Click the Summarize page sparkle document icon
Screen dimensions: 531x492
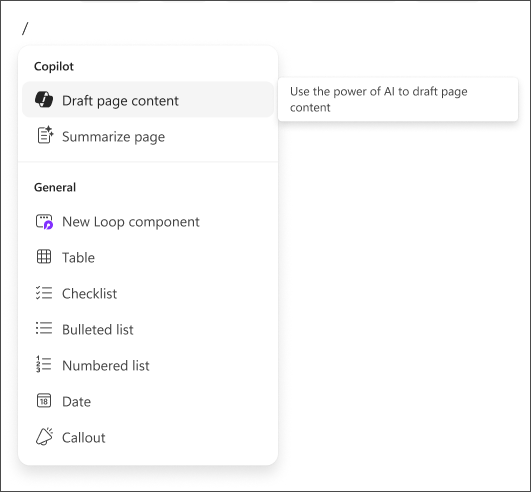(45, 135)
